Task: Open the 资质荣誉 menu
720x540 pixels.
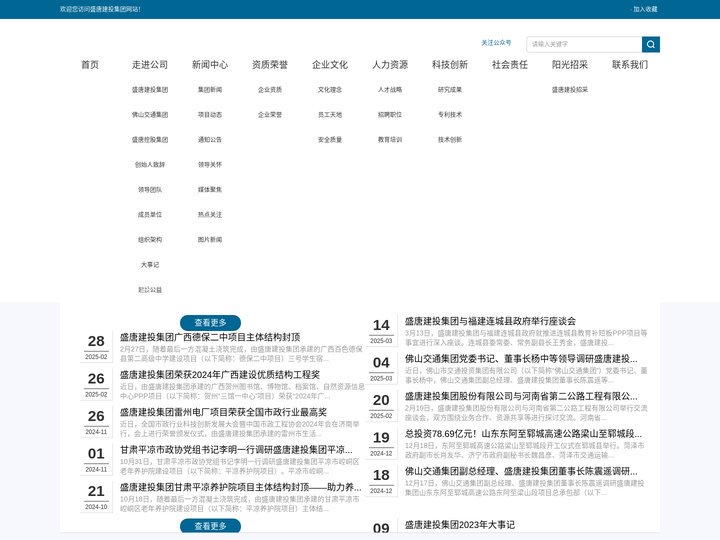Action: 270,65
